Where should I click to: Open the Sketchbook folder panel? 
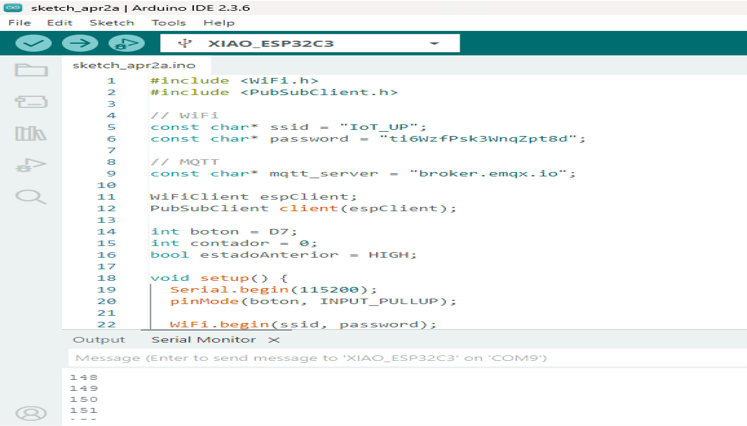[31, 70]
